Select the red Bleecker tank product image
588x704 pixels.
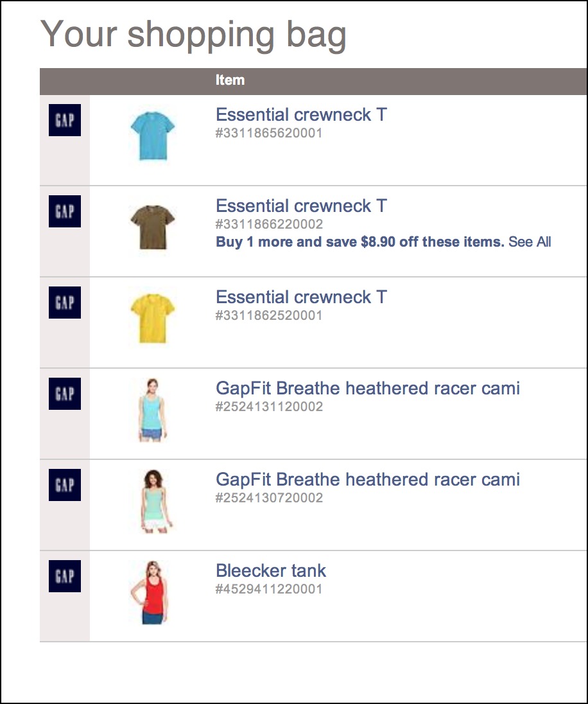tap(152, 592)
